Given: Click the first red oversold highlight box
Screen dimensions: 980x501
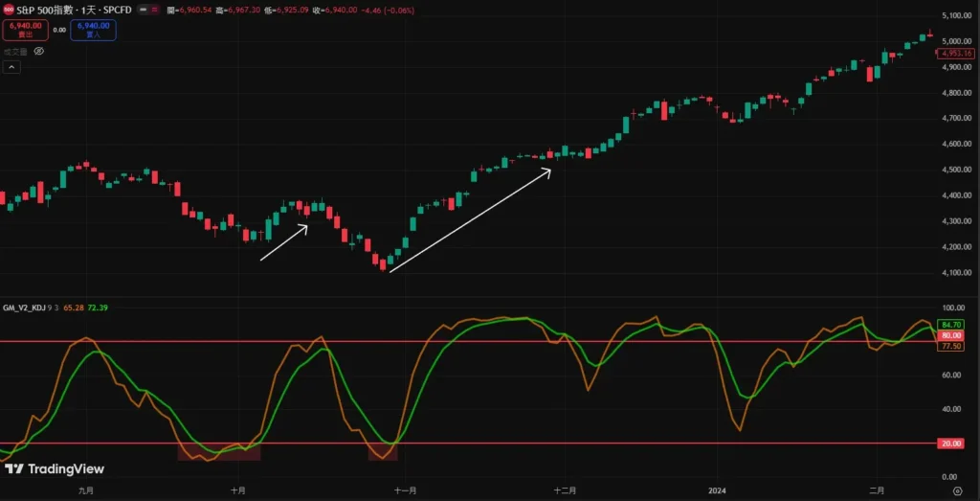Looking at the screenshot, I should [218, 451].
